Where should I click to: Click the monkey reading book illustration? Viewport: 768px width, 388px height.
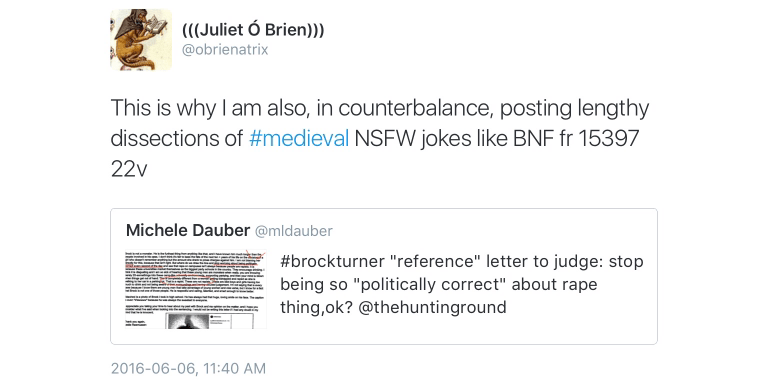142,38
